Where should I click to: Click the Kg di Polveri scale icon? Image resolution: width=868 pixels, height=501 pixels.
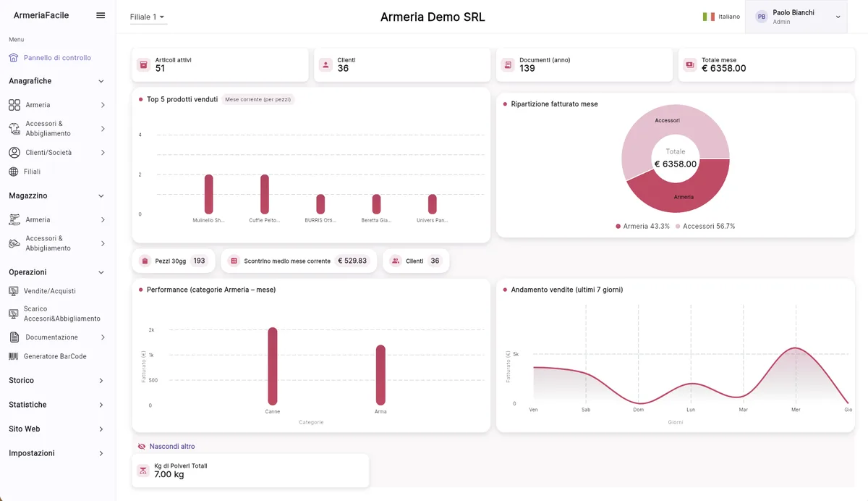[143, 471]
